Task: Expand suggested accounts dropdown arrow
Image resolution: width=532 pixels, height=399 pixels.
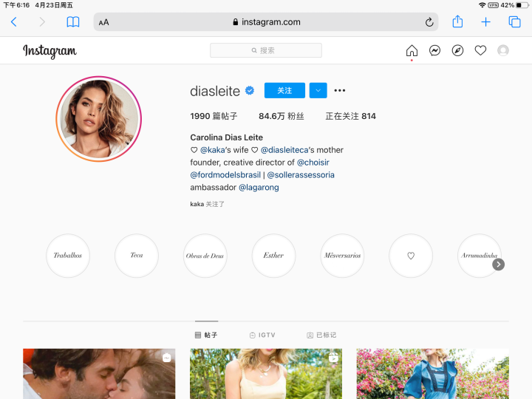Action: tap(318, 91)
